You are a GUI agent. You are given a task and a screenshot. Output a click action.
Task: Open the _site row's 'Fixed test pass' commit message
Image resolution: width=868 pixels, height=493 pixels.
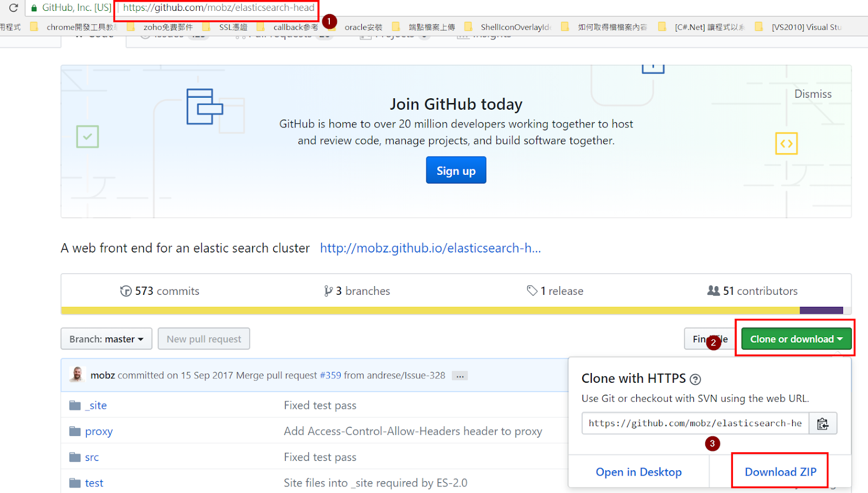[320, 406]
